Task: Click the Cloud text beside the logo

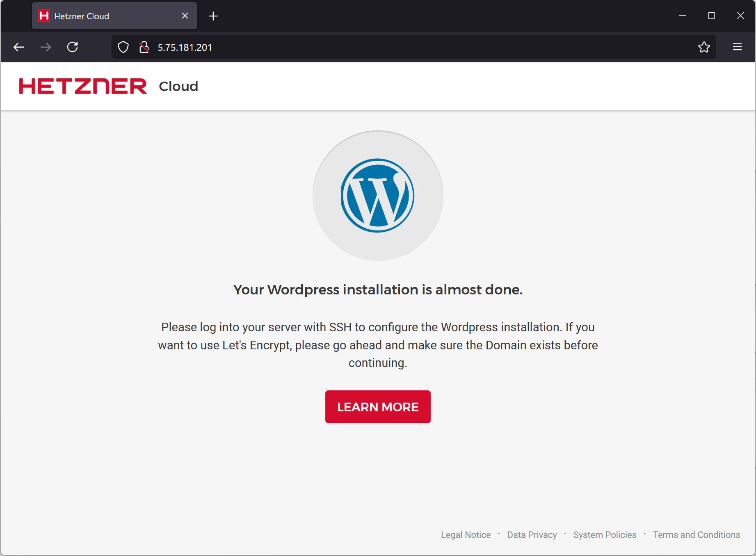Action: (x=178, y=86)
